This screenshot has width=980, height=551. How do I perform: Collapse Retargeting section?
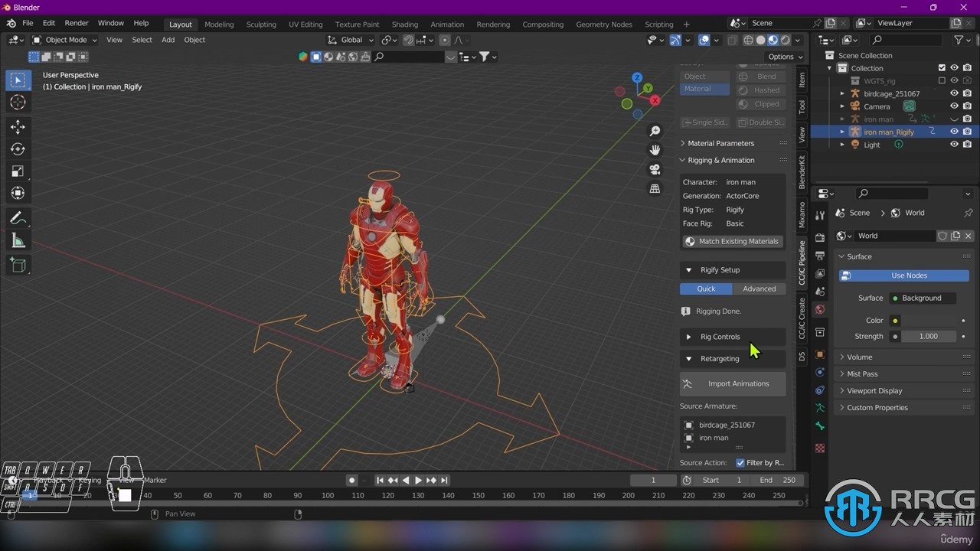733,358
